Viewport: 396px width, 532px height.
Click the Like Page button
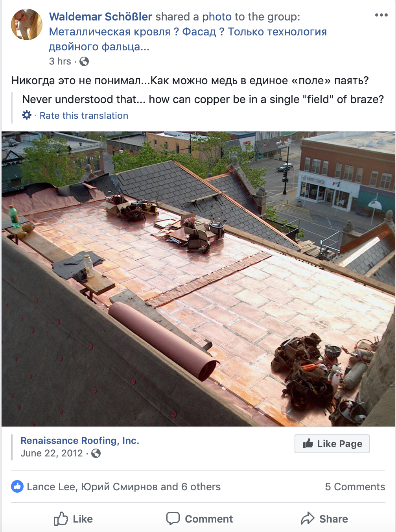point(332,444)
